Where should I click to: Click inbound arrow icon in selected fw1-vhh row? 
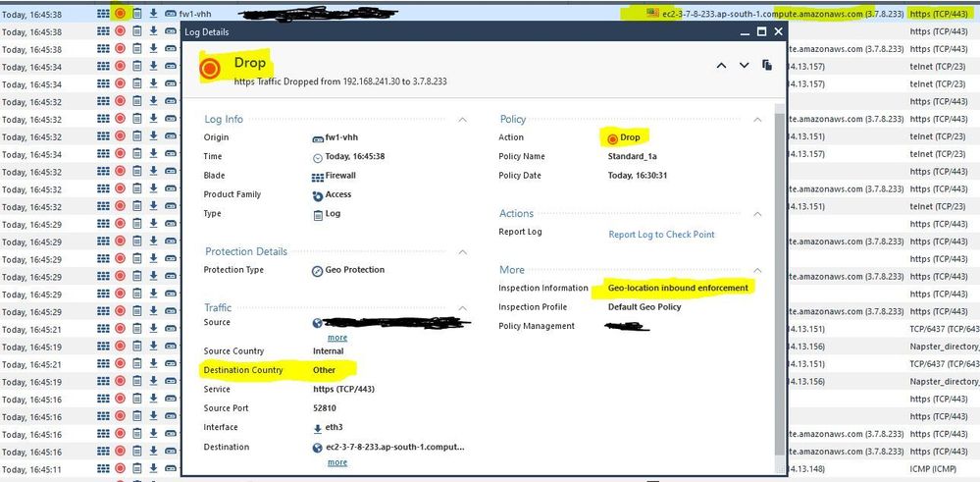click(x=153, y=13)
